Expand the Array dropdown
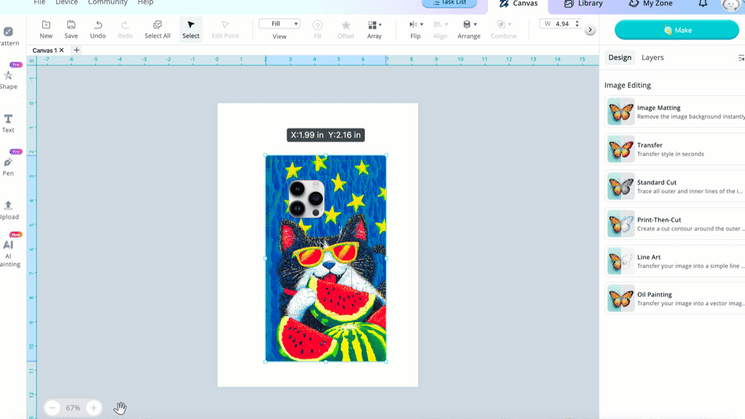745x419 pixels. coord(374,25)
